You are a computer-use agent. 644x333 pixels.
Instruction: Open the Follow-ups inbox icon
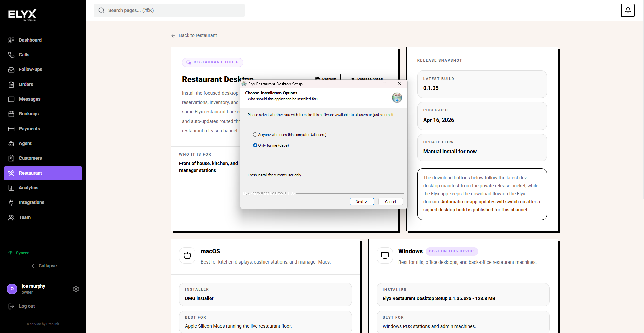[x=11, y=70]
